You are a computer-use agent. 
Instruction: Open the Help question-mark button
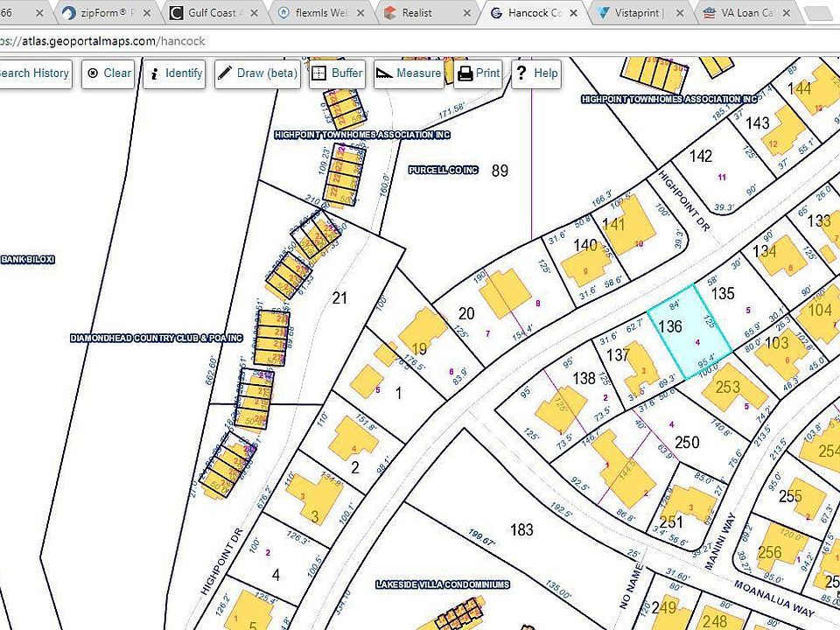coord(536,73)
